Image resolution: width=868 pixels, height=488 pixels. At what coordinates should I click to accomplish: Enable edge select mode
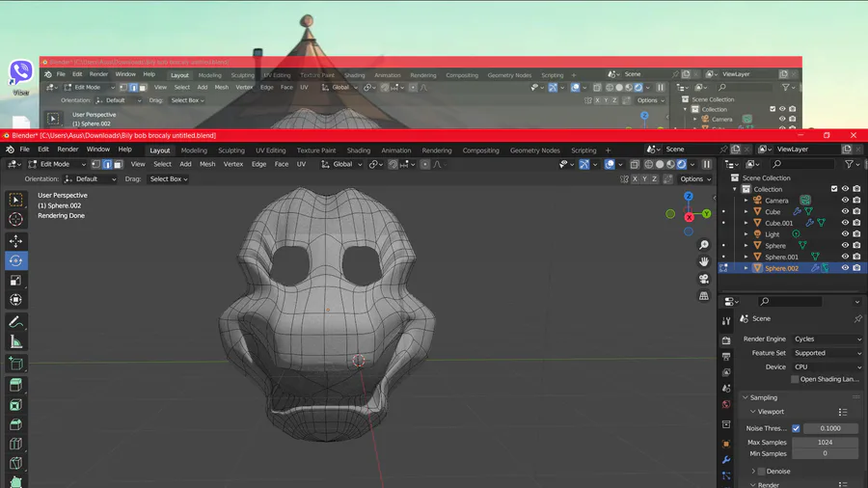107,164
